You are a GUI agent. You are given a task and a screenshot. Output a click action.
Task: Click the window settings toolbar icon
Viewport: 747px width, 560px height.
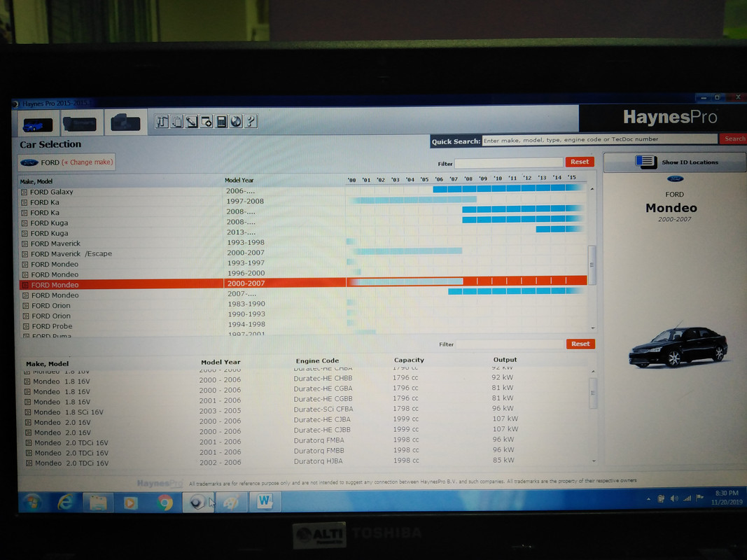207,122
